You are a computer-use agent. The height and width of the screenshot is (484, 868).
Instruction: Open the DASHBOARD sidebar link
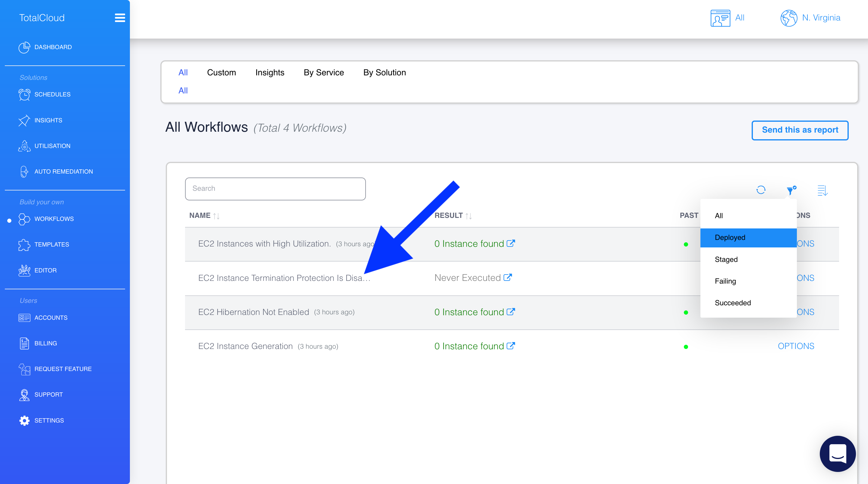coord(53,47)
